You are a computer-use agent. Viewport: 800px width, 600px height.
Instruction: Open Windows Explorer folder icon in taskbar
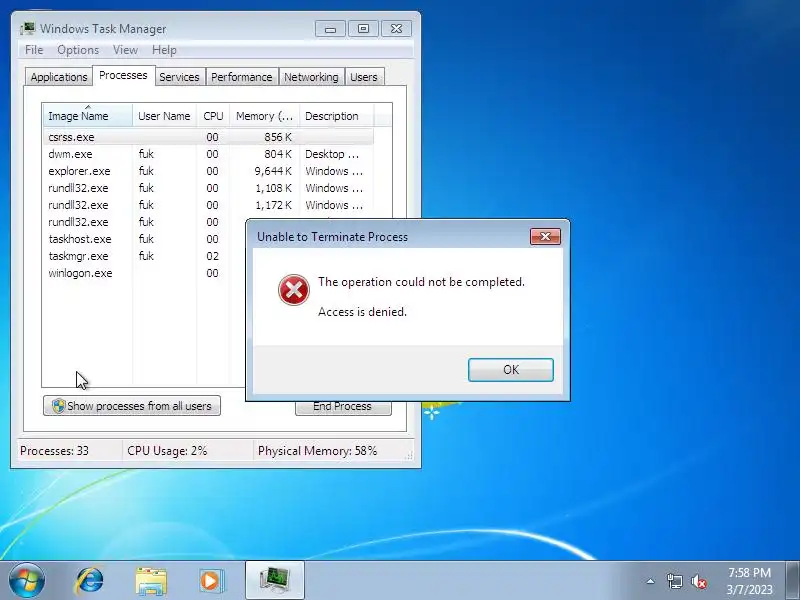click(x=151, y=581)
